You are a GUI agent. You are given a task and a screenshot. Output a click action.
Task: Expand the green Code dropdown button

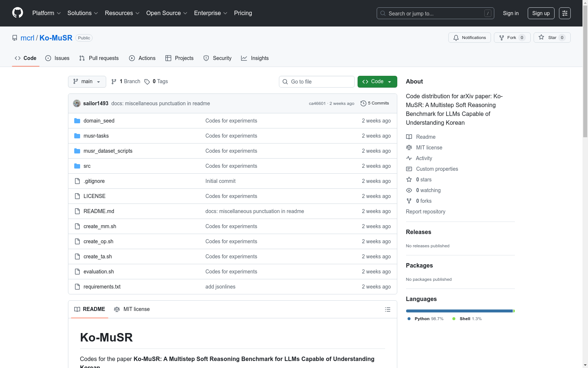(377, 82)
